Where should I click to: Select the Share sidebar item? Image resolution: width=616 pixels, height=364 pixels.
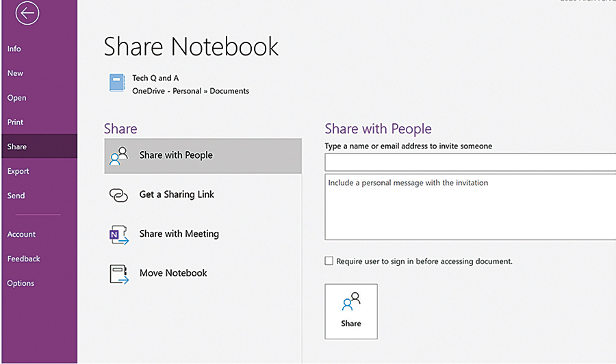(x=17, y=146)
